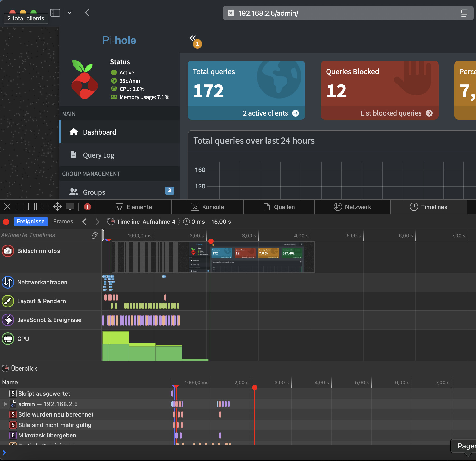This screenshot has height=461, width=476.
Task: Dock inspector to the left side
Action: click(20, 207)
